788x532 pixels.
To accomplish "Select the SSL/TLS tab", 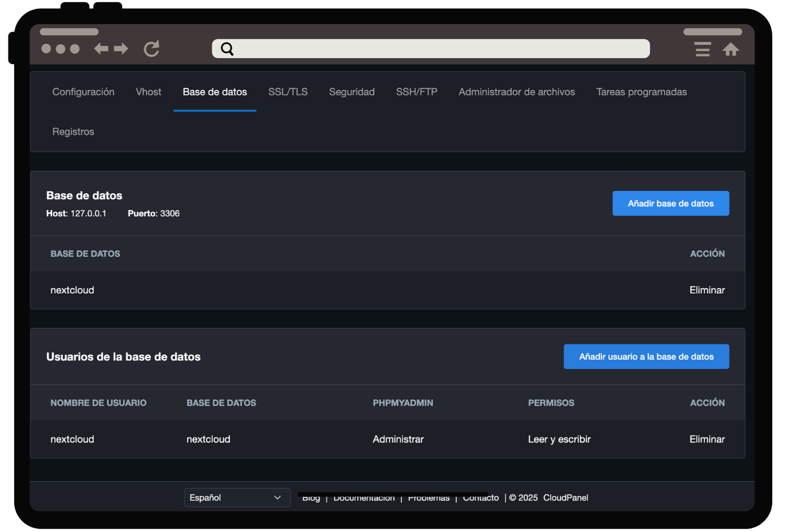I will point(288,92).
